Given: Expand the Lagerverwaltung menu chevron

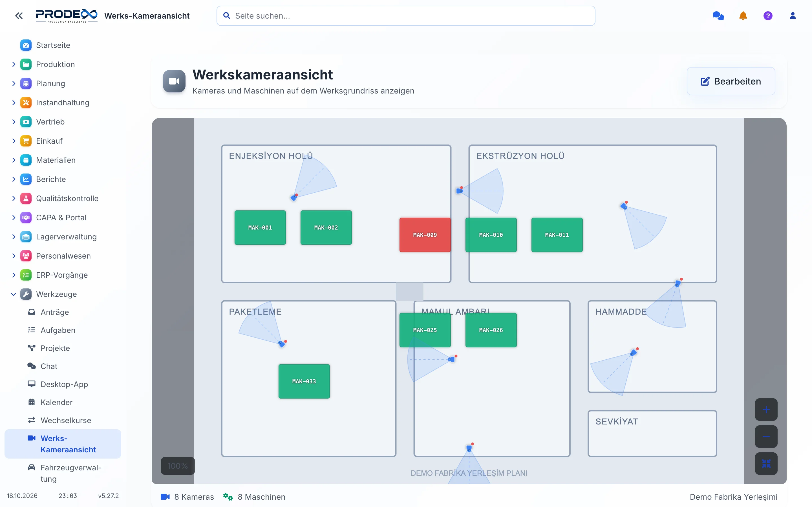Looking at the screenshot, I should point(14,237).
